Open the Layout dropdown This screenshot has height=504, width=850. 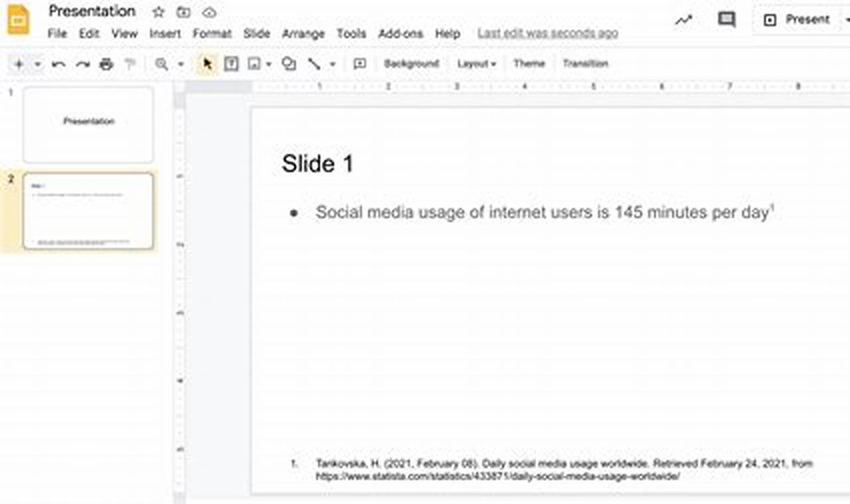[476, 63]
